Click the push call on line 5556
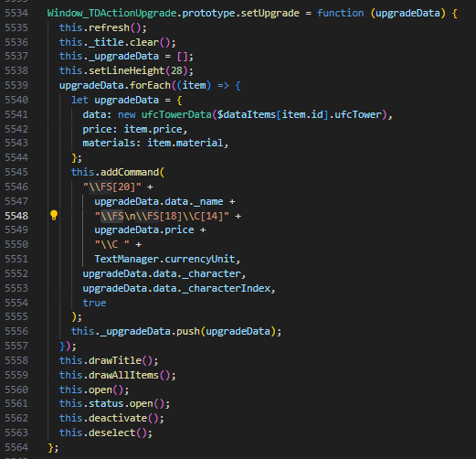The width and height of the screenshot is (476, 459). click(188, 331)
